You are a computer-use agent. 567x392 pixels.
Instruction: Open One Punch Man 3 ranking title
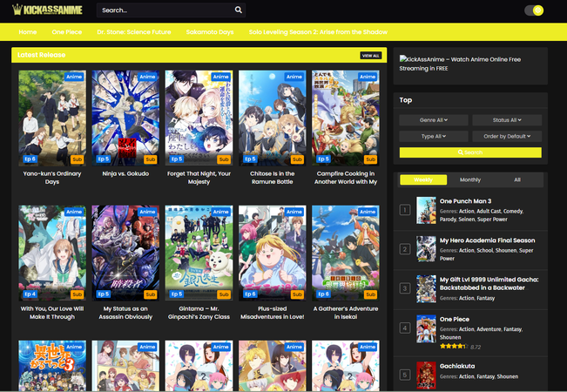[x=465, y=201]
